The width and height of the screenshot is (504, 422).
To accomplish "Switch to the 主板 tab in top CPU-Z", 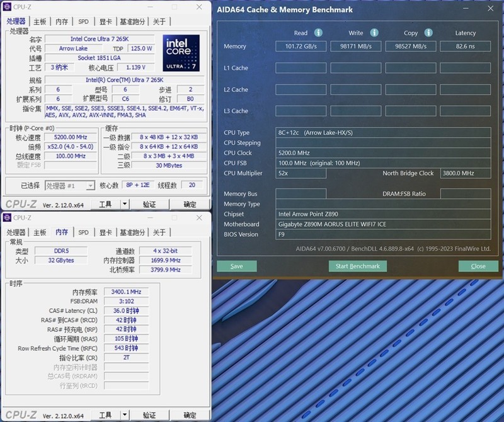I will (x=40, y=21).
